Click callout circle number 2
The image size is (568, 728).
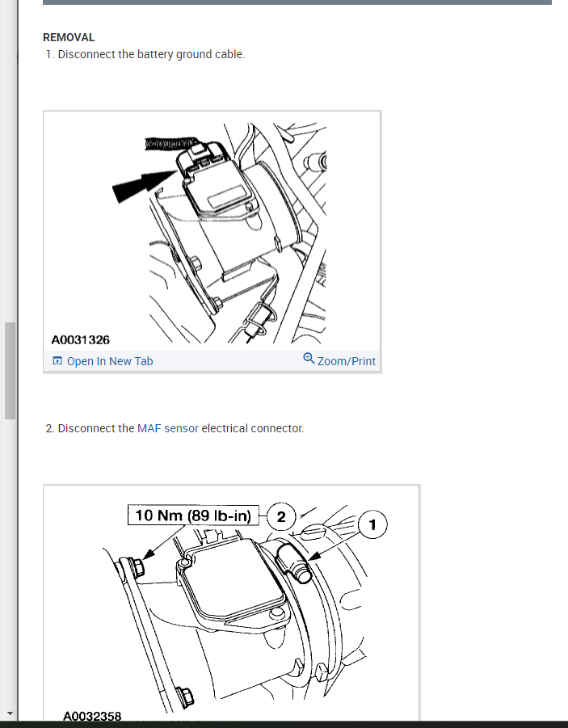tap(281, 516)
